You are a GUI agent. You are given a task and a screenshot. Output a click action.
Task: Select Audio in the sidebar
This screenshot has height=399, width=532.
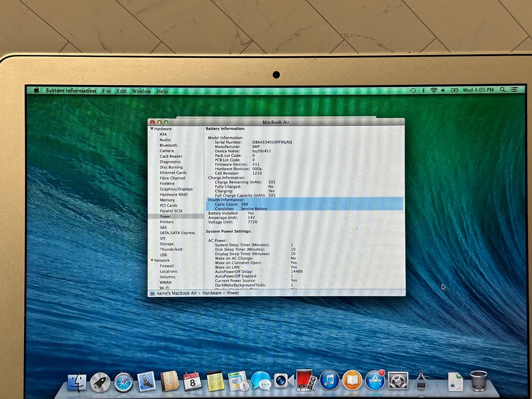coord(165,140)
